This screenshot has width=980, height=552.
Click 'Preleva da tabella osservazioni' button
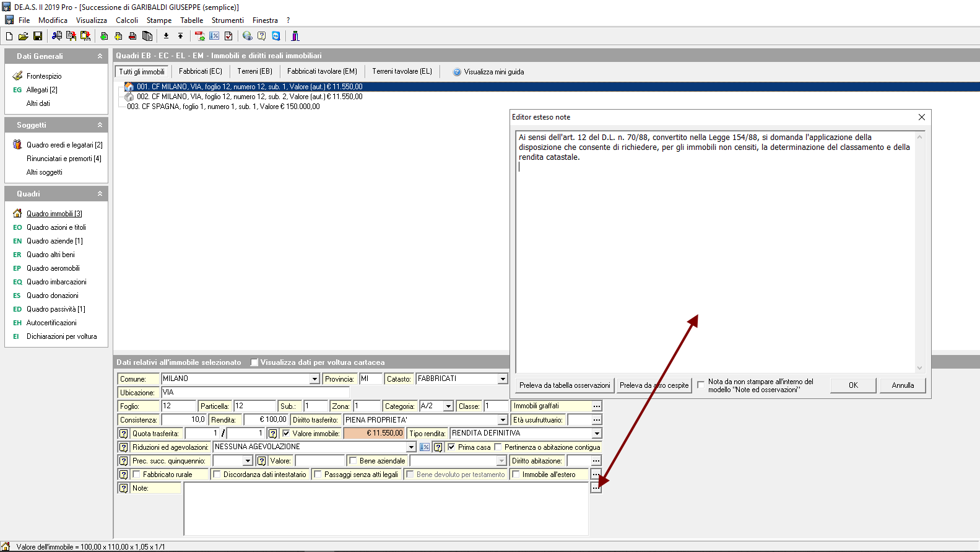565,385
